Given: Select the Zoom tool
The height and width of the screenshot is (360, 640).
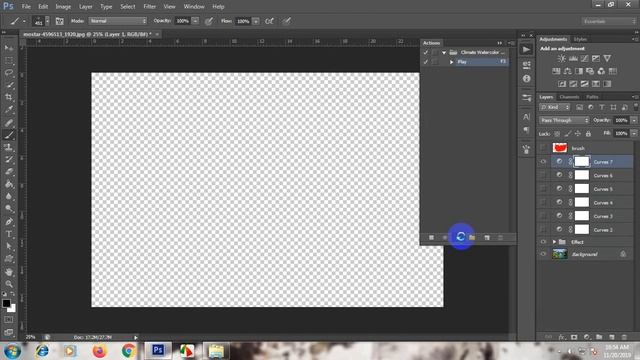Looking at the screenshot, I should tap(9, 284).
